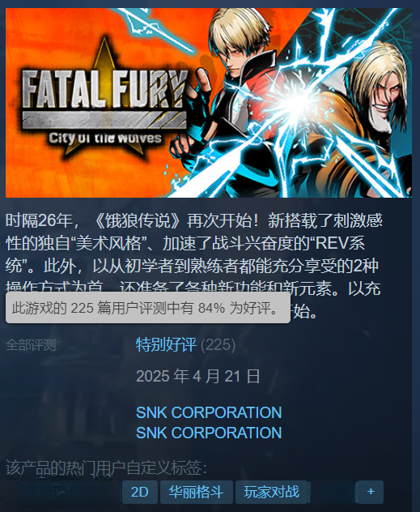Click the game description paragraph beginning 时隔26年
Image resolution: width=420 pixels, height=512 pixels.
pyautogui.click(x=194, y=265)
